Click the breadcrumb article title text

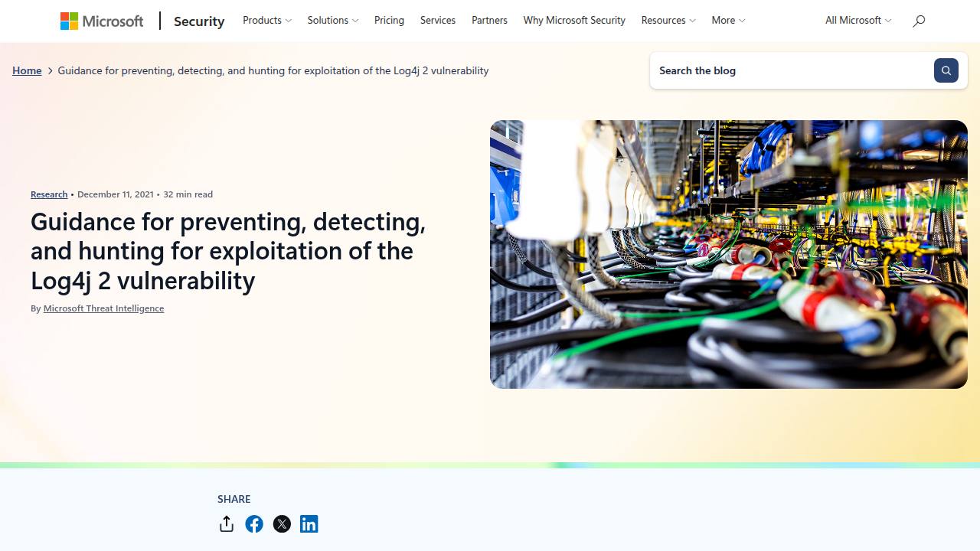coord(273,70)
